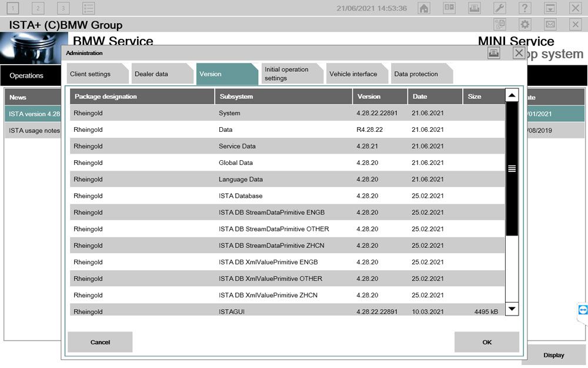Image resolution: width=588 pixels, height=368 pixels.
Task: Click the 10.03.2021 date cell
Action: point(427,311)
